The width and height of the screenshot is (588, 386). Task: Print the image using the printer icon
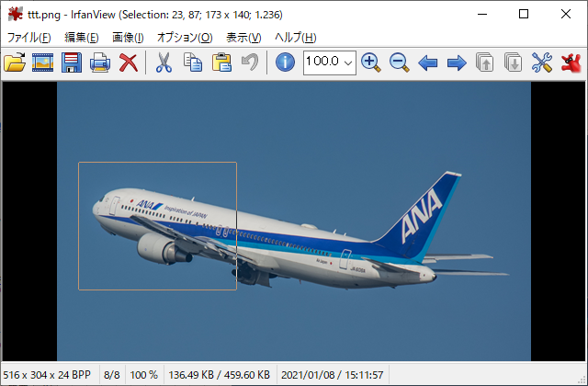click(x=100, y=62)
